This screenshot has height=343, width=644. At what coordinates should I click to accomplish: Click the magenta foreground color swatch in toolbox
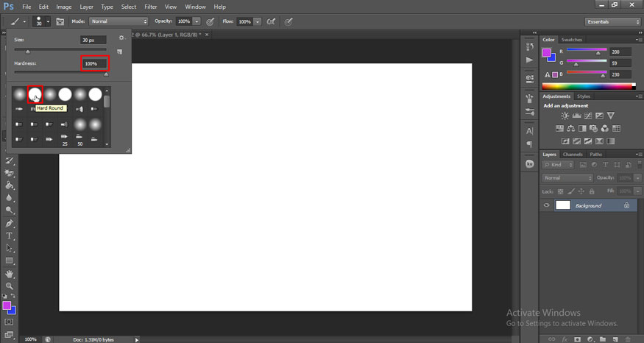[x=7, y=305]
